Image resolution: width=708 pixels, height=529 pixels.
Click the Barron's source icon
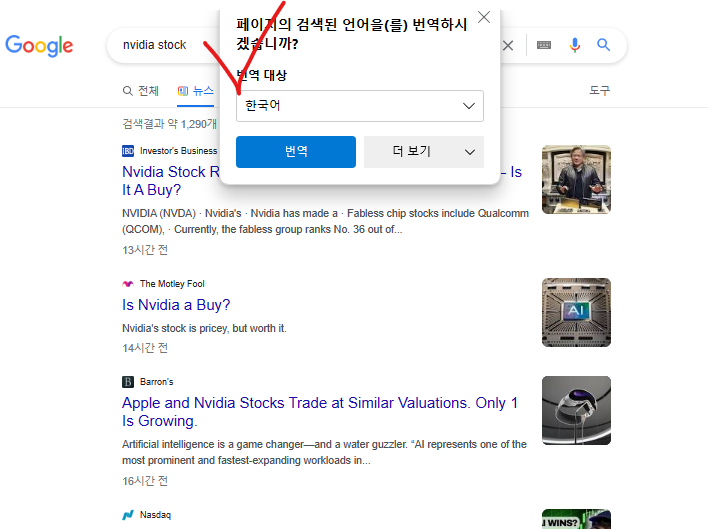[128, 382]
